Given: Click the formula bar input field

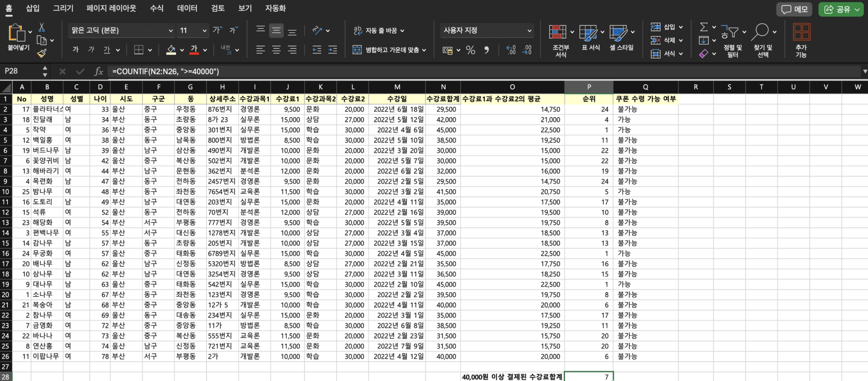Looking at the screenshot, I should coord(472,71).
